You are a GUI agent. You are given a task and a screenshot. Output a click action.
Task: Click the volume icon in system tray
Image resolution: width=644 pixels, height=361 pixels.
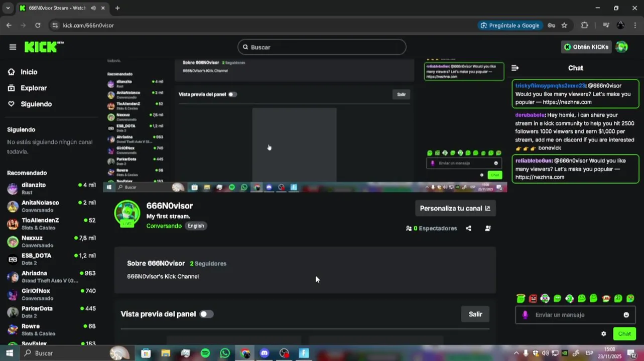pos(545,353)
